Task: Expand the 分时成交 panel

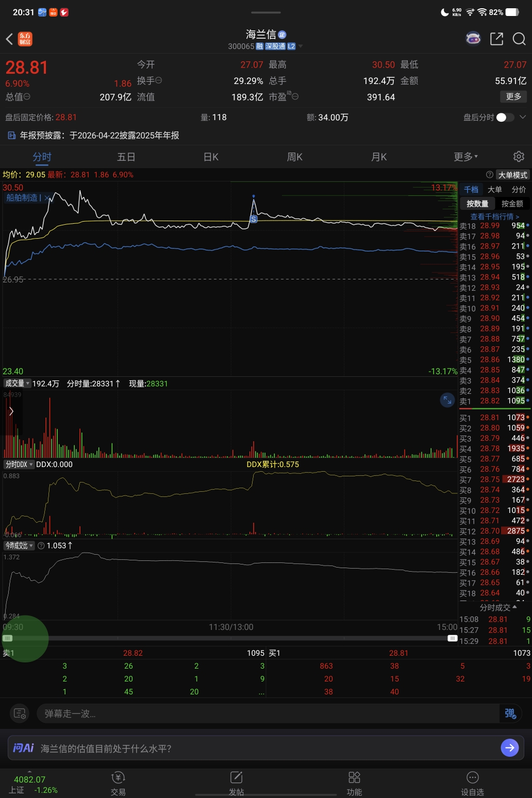Action: pos(498,608)
